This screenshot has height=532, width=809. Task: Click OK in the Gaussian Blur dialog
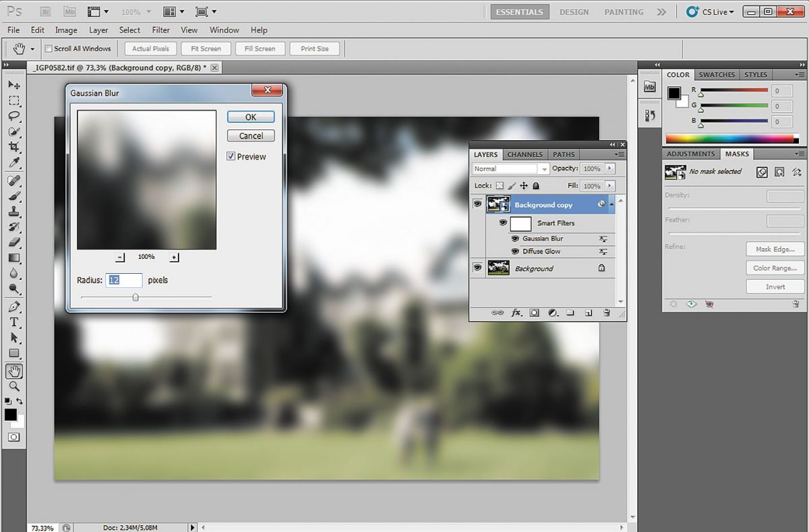[251, 117]
